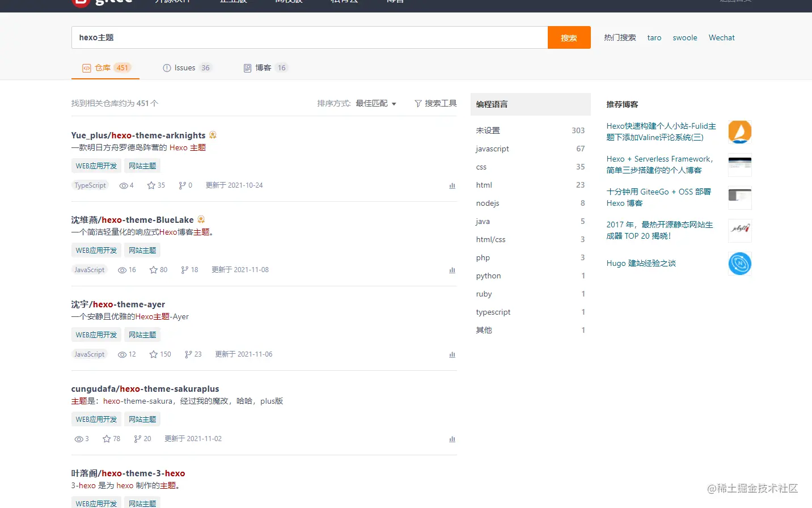
Task: Click JavaScript language label of hexo-theme-ayer
Action: point(90,354)
